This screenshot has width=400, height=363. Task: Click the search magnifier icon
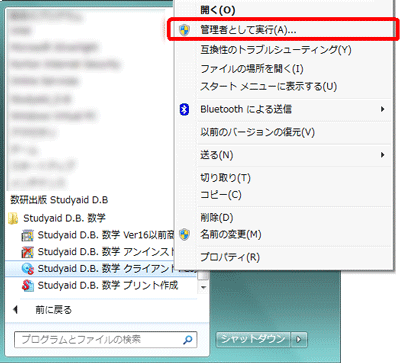point(188,340)
